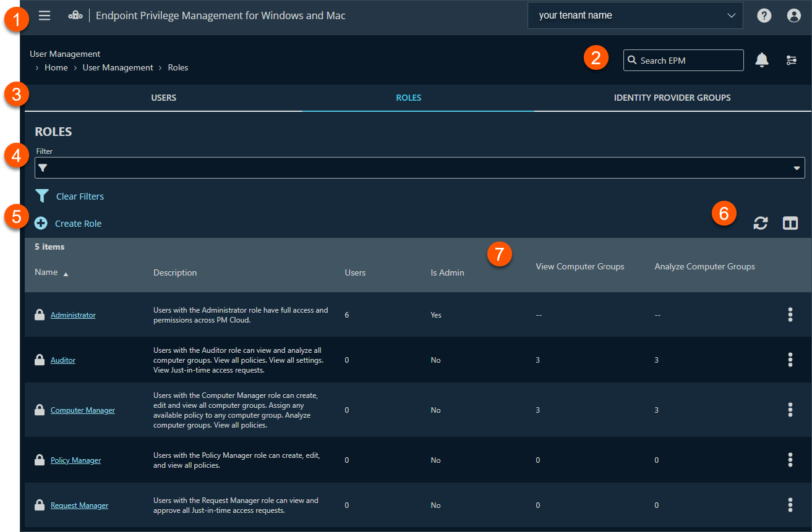Click the Administrator users count 6
This screenshot has height=532, width=812.
[347, 315]
